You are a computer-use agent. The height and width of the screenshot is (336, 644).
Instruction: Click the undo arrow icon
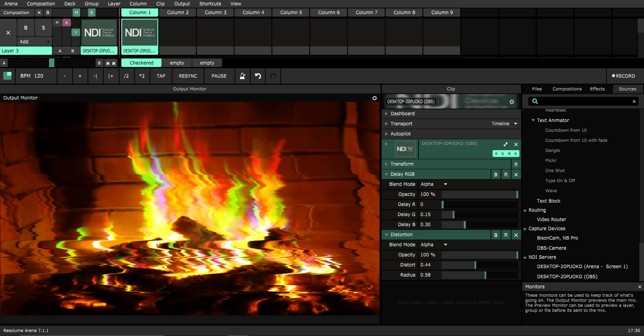pyautogui.click(x=258, y=76)
